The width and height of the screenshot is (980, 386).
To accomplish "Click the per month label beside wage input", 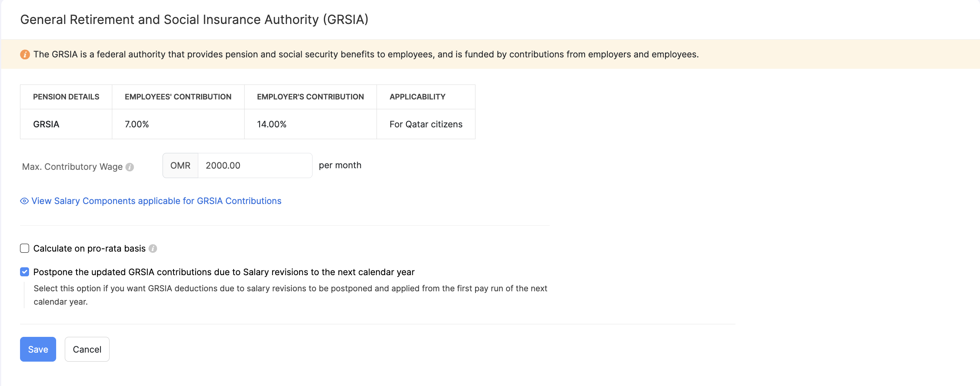I will click(x=340, y=165).
